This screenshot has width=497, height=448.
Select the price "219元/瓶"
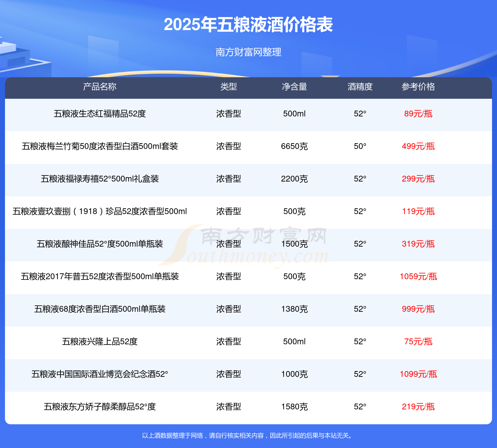coord(418,407)
